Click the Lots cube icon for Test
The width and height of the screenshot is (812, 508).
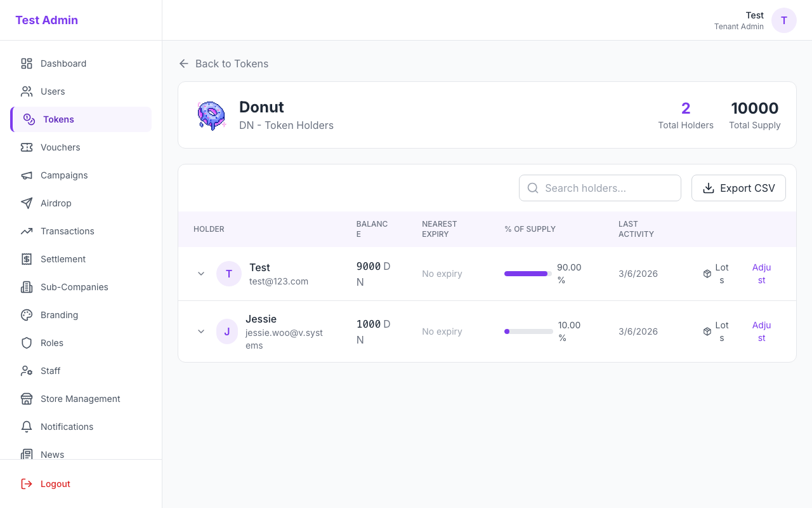(707, 274)
